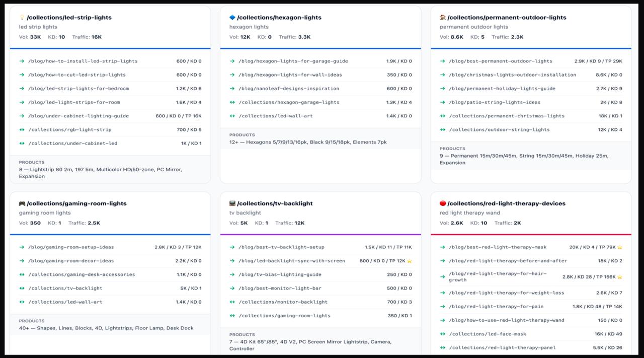This screenshot has height=358, width=644.
Task: Click the game controller icon beside gaming-room-lights
Action: point(22,203)
